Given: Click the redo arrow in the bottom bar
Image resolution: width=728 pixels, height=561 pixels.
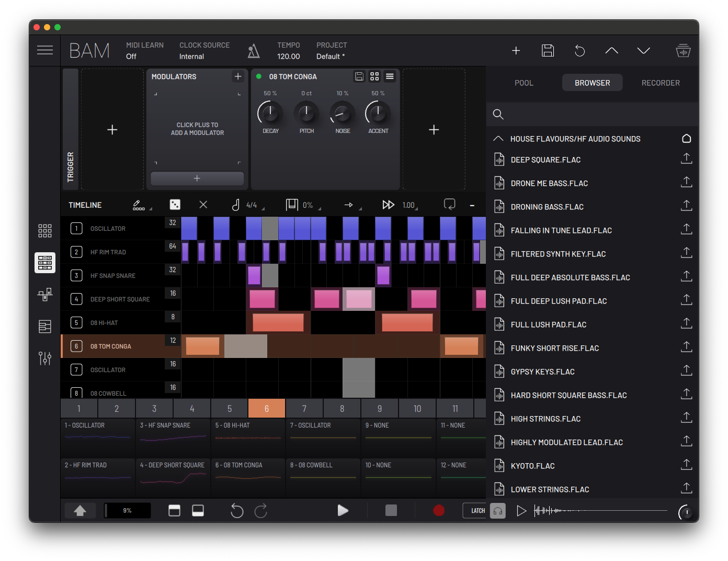Looking at the screenshot, I should (261, 510).
